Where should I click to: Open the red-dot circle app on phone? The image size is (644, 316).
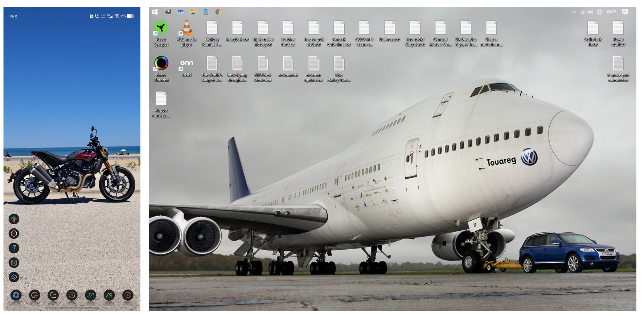coord(14,233)
